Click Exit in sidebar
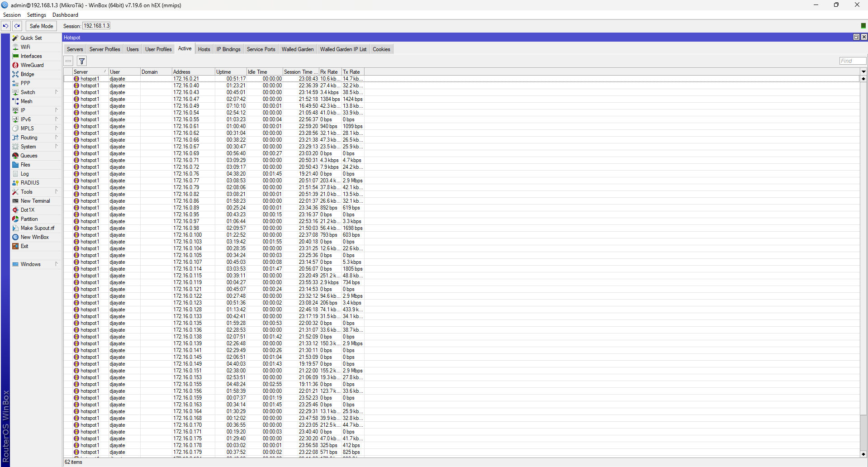 [x=24, y=246]
